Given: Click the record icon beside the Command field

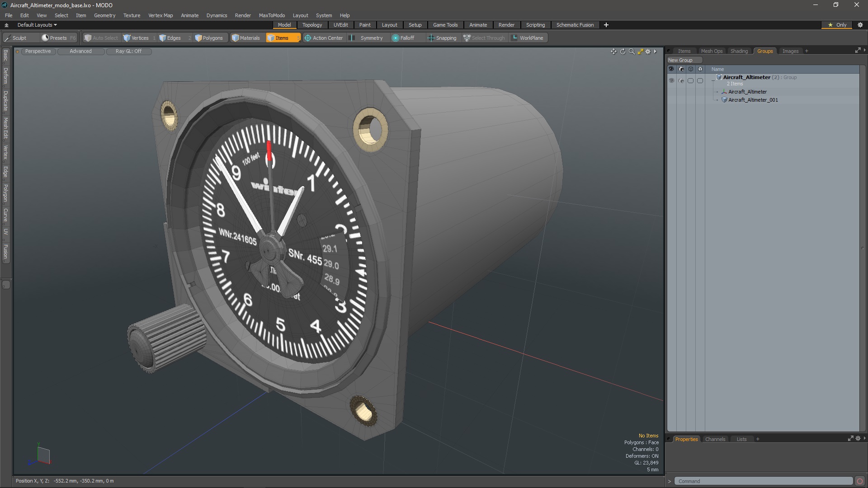Looking at the screenshot, I should coord(860,481).
